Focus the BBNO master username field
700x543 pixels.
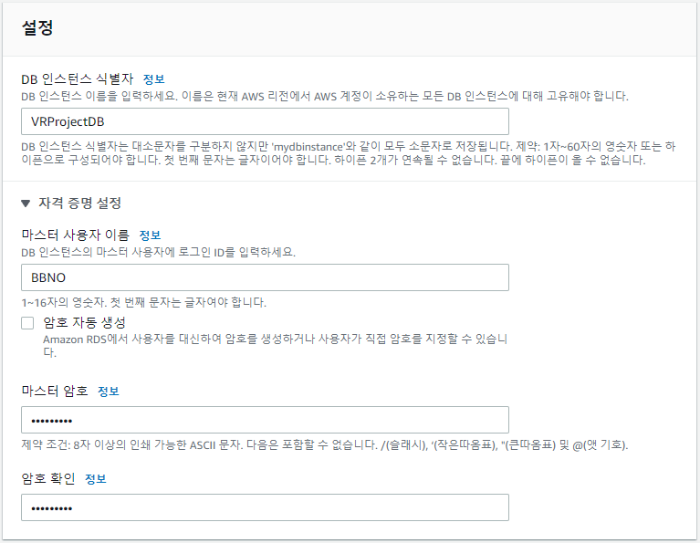tap(265, 277)
